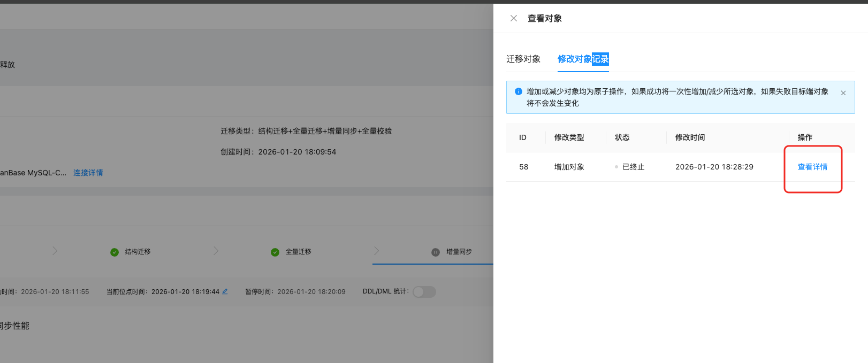868x363 pixels.
Task: Select the 增量同步 step label
Action: click(x=459, y=252)
